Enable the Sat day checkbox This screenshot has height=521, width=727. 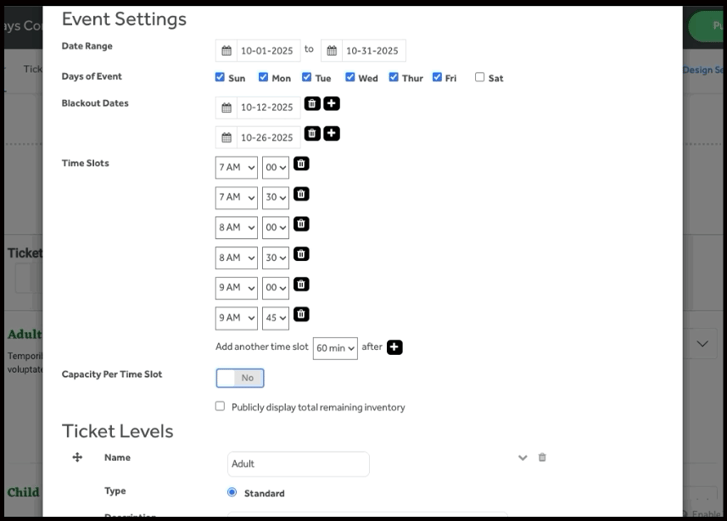480,77
